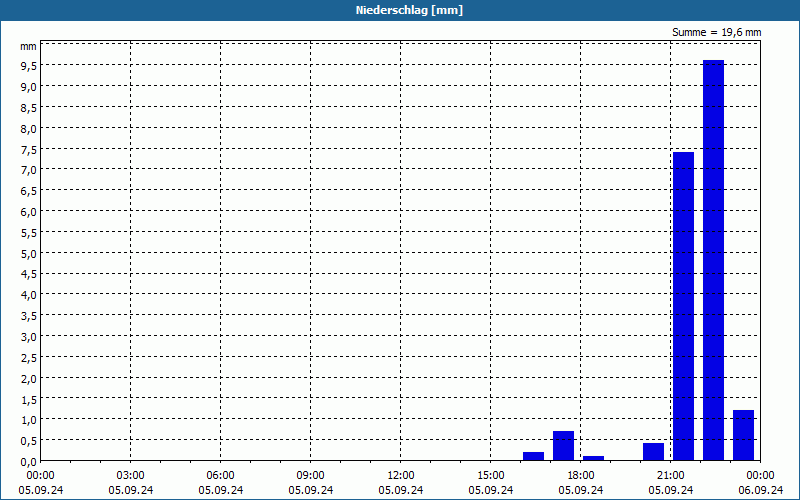This screenshot has height=500, width=800.
Task: Click the y-axis value '4,0'
Action: pos(29,295)
